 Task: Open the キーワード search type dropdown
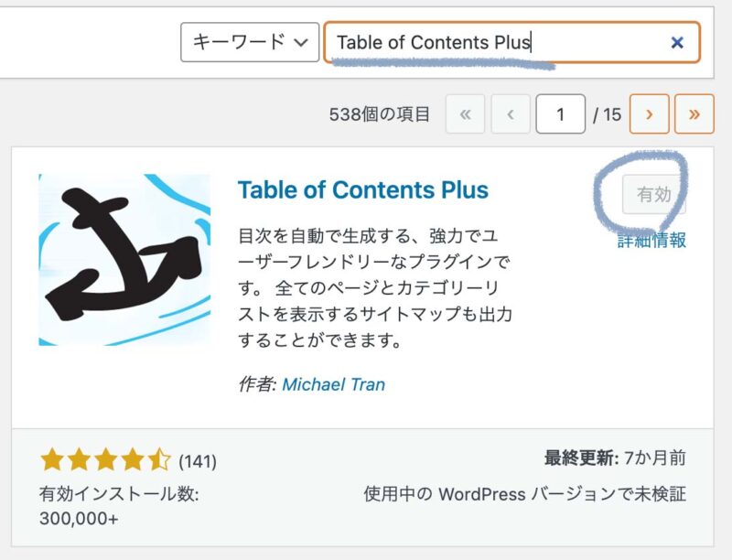(250, 42)
